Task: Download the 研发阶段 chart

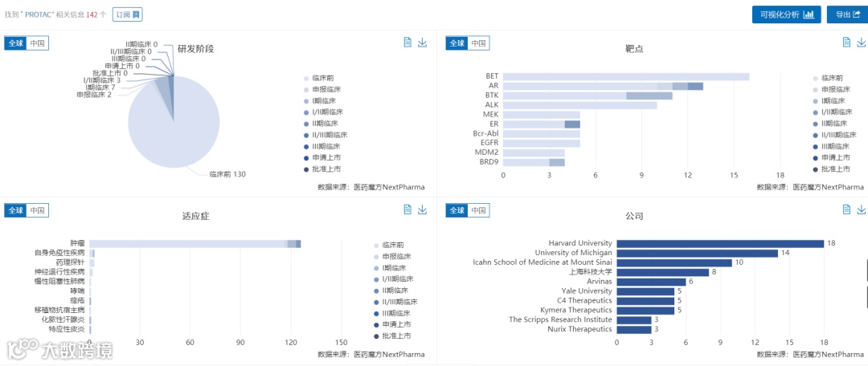Action: [423, 42]
